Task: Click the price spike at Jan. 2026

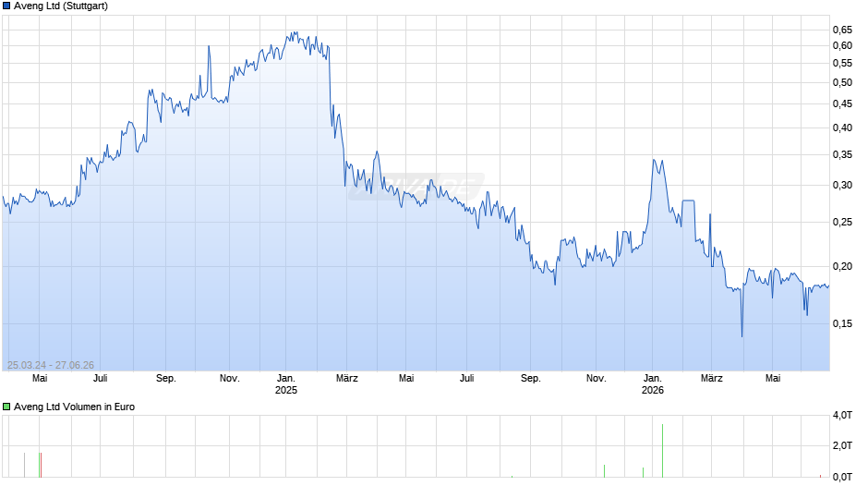Action: pyautogui.click(x=655, y=161)
